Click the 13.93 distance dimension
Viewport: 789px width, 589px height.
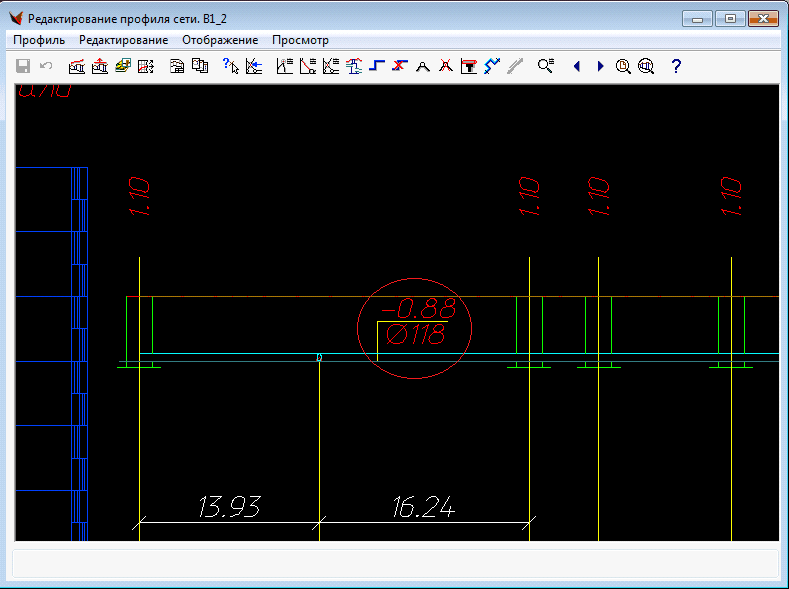pyautogui.click(x=229, y=507)
